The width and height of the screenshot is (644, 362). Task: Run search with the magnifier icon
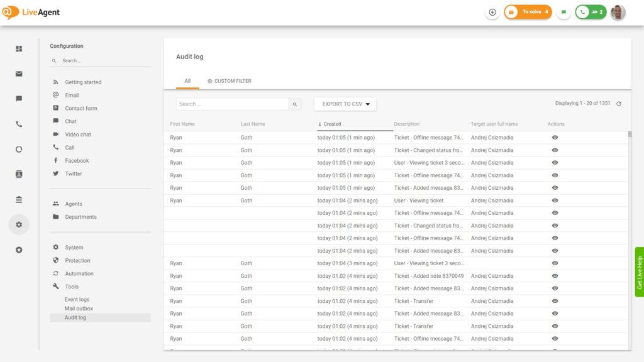click(x=294, y=103)
